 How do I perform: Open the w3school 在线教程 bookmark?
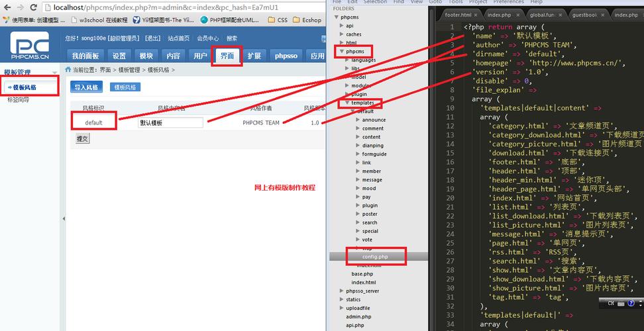(x=99, y=20)
